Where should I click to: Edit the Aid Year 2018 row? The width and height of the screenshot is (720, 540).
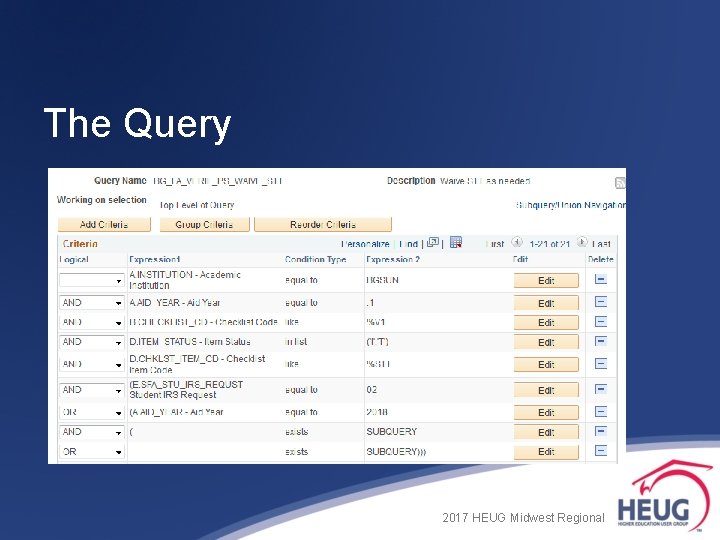coord(546,412)
